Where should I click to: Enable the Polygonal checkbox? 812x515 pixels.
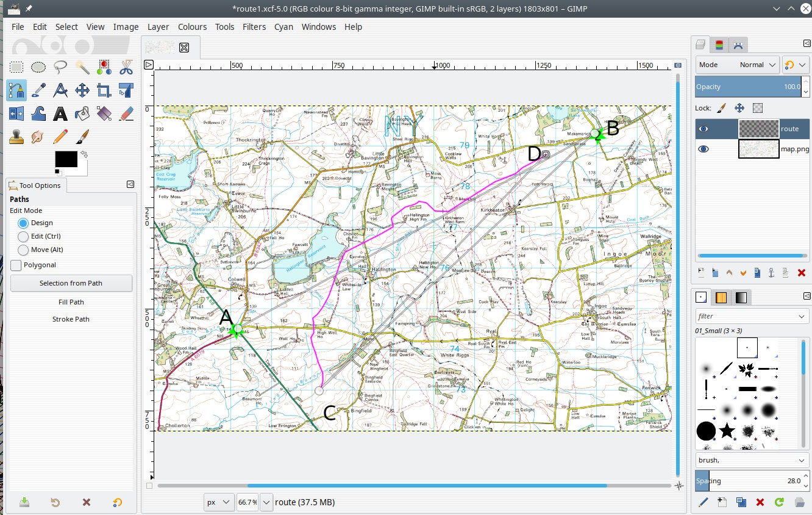pyautogui.click(x=16, y=265)
